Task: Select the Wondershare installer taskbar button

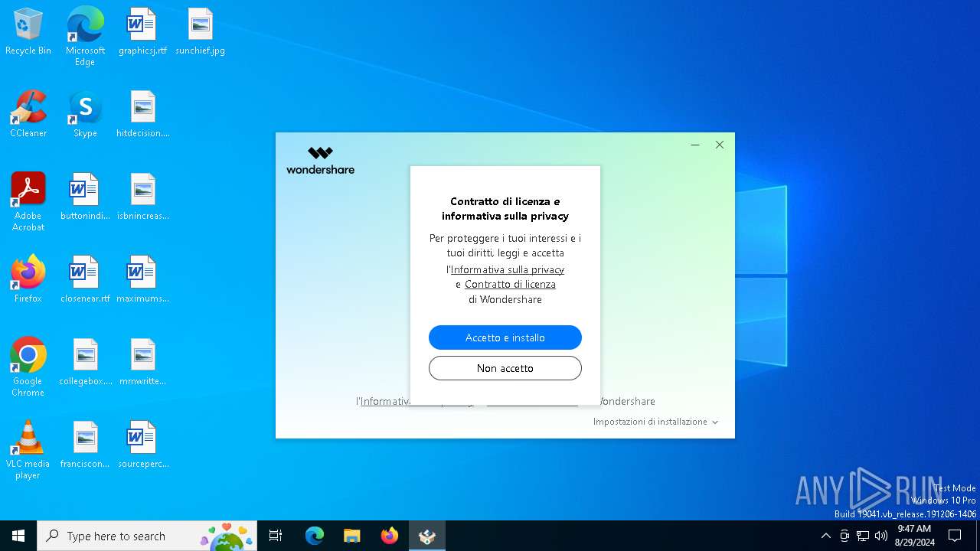Action: tap(427, 536)
